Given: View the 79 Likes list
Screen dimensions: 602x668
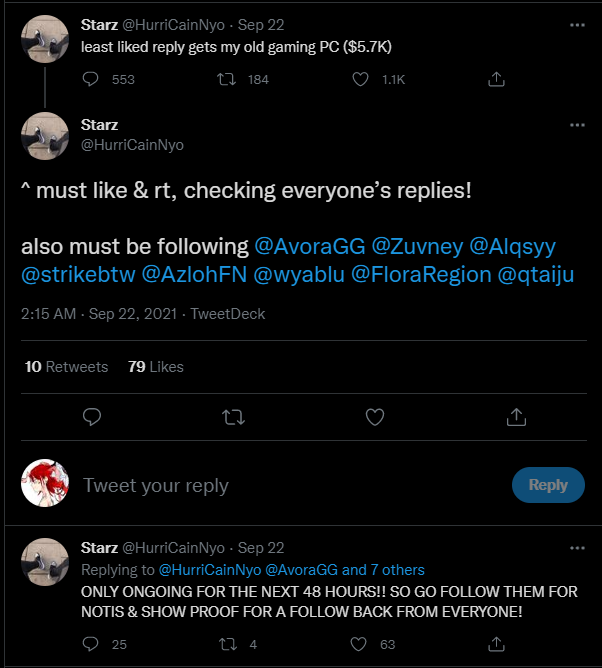Looking at the screenshot, I should [156, 367].
